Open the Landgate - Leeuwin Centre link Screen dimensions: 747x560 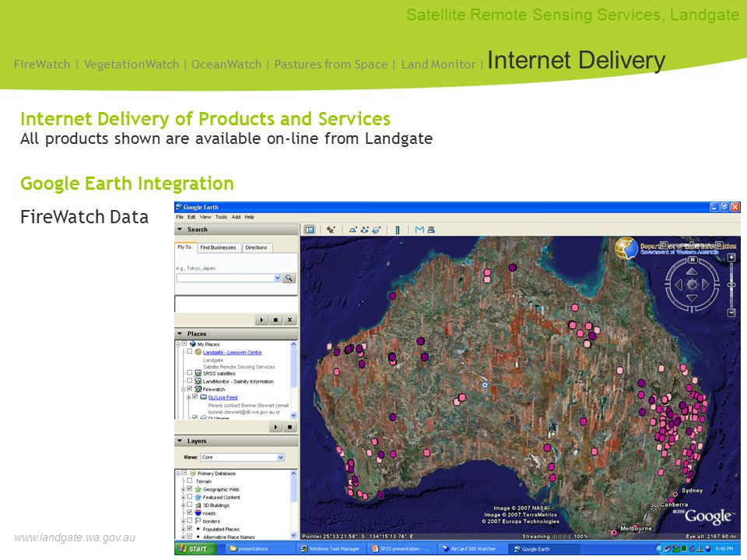pos(233,352)
